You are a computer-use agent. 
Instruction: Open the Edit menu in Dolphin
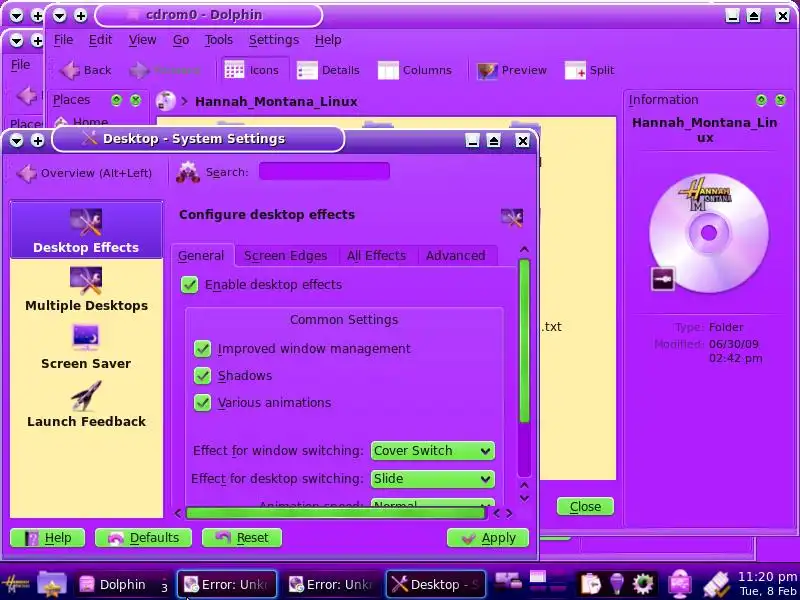[100, 40]
